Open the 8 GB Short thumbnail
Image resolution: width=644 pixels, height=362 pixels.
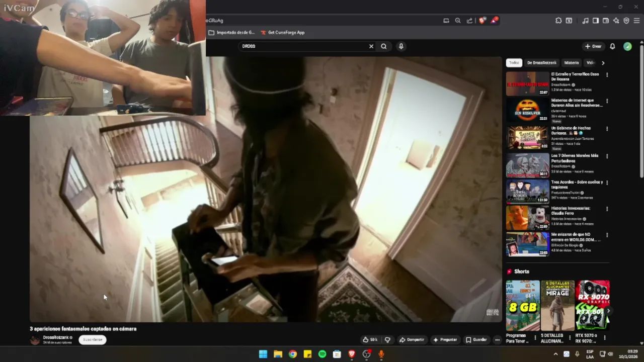[x=523, y=305]
